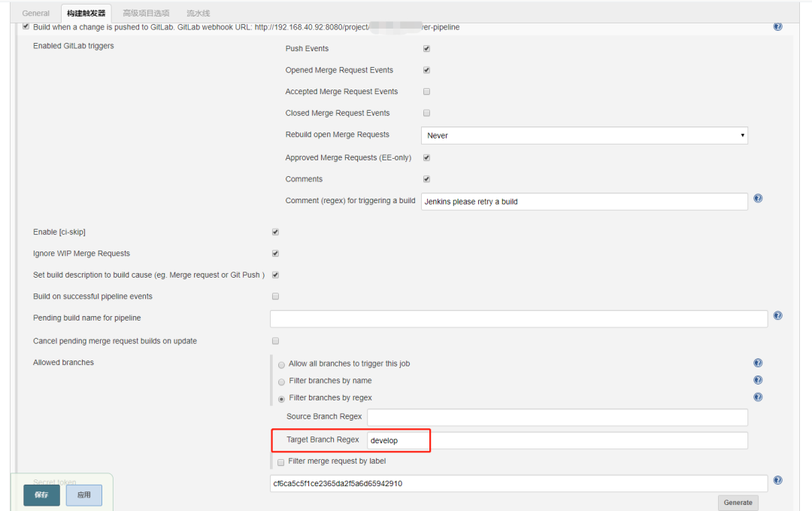Screen dimensions: 812x511
Task: Switch to the General tab
Action: [35, 14]
